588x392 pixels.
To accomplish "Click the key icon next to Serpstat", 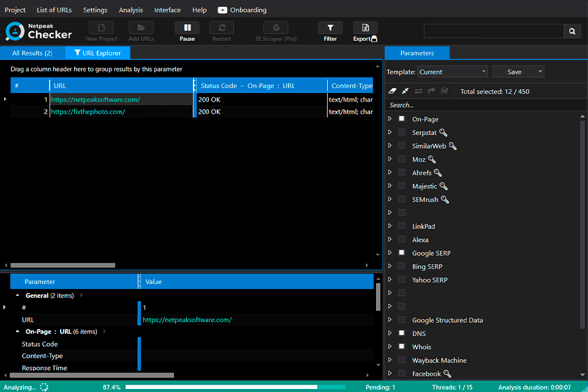I will coord(443,132).
